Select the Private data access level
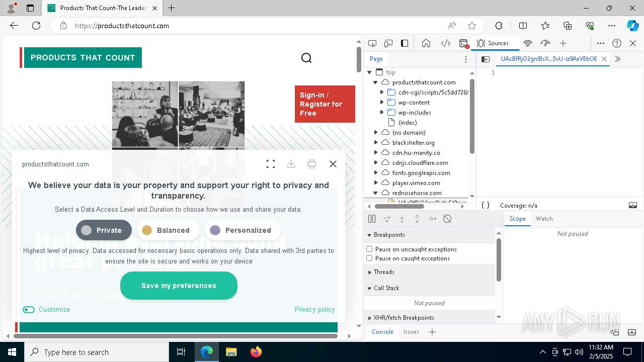The image size is (644, 362). 104,230
